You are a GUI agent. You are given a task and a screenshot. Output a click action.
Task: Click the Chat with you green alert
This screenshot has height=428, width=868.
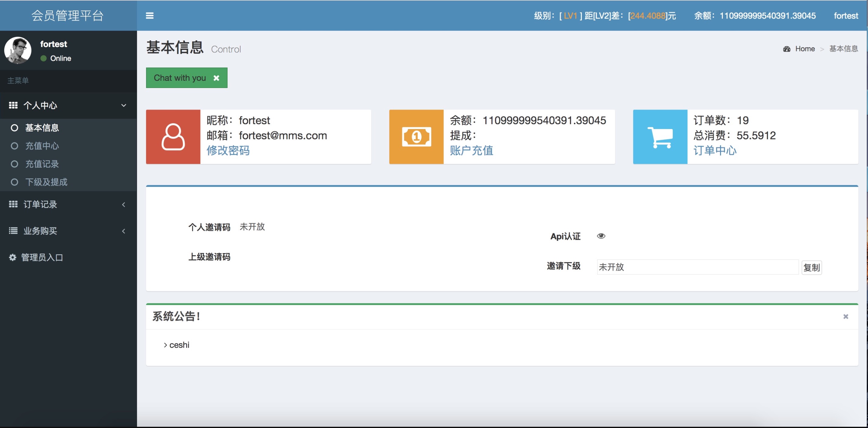pyautogui.click(x=187, y=78)
